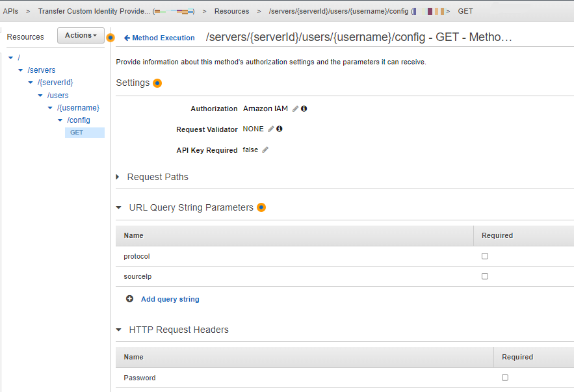Image resolution: width=574 pixels, height=392 pixels.
Task: Click orange indicator dot next to Settings
Action: [x=157, y=83]
